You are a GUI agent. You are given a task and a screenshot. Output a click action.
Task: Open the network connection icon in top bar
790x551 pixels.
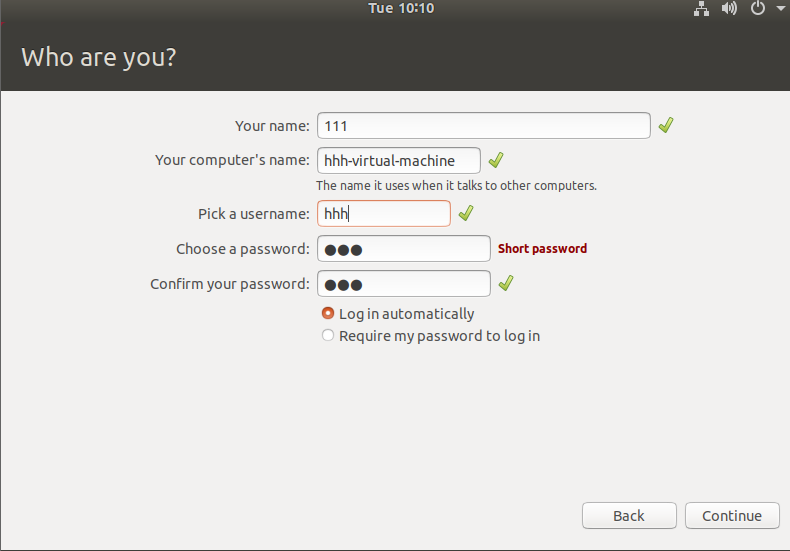[x=701, y=9]
